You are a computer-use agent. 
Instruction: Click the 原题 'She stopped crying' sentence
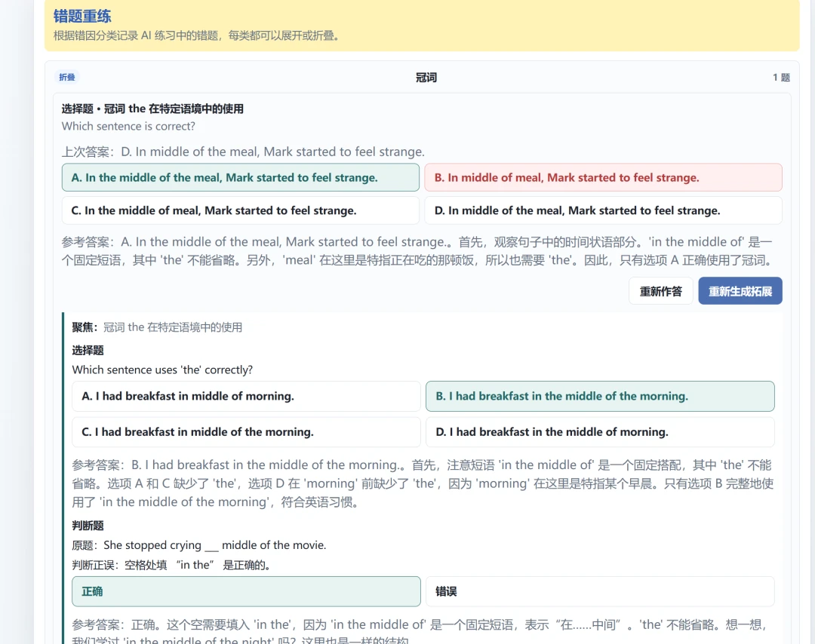click(199, 545)
